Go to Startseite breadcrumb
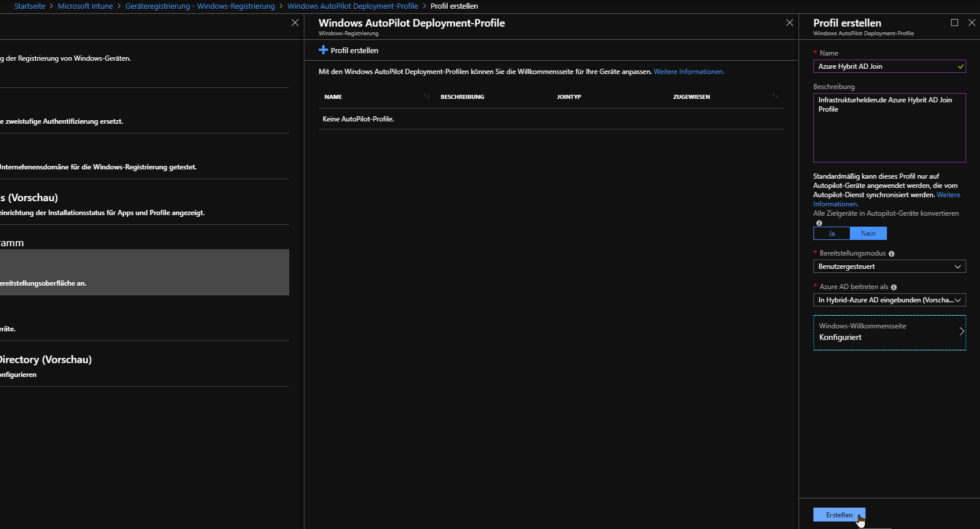The height and width of the screenshot is (529, 980). (x=30, y=6)
